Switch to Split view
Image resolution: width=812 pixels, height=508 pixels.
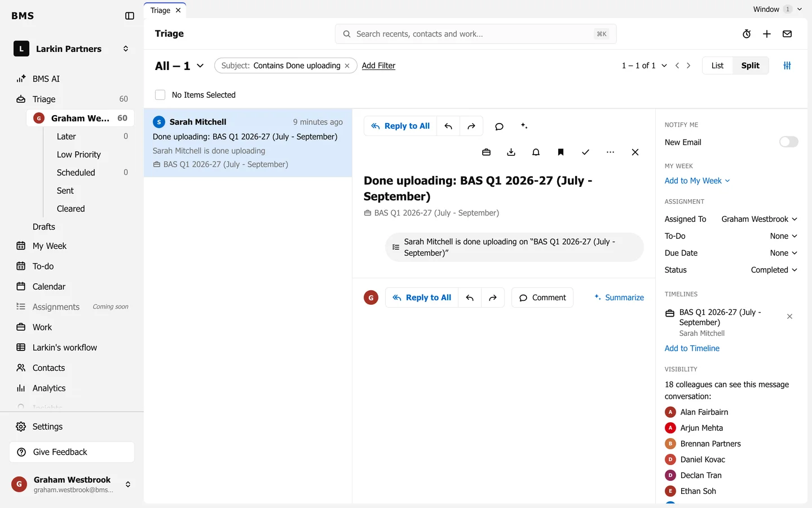[x=750, y=65]
